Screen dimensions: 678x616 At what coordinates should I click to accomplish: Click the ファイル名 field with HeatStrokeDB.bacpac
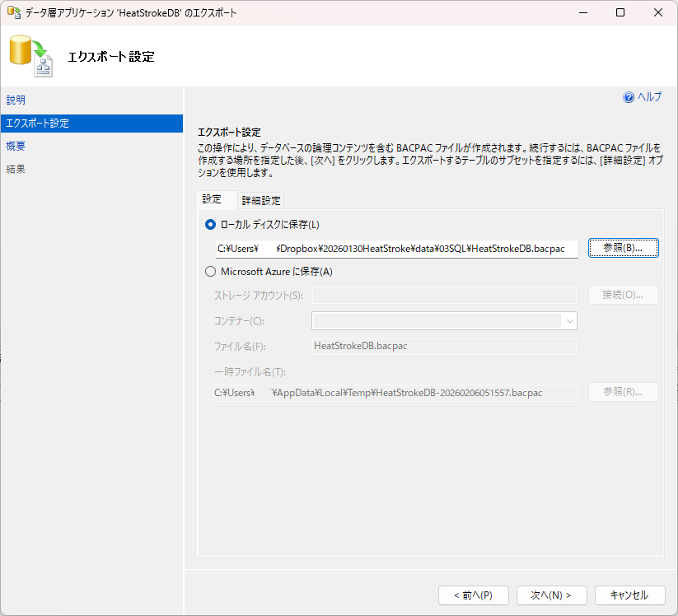point(443,346)
